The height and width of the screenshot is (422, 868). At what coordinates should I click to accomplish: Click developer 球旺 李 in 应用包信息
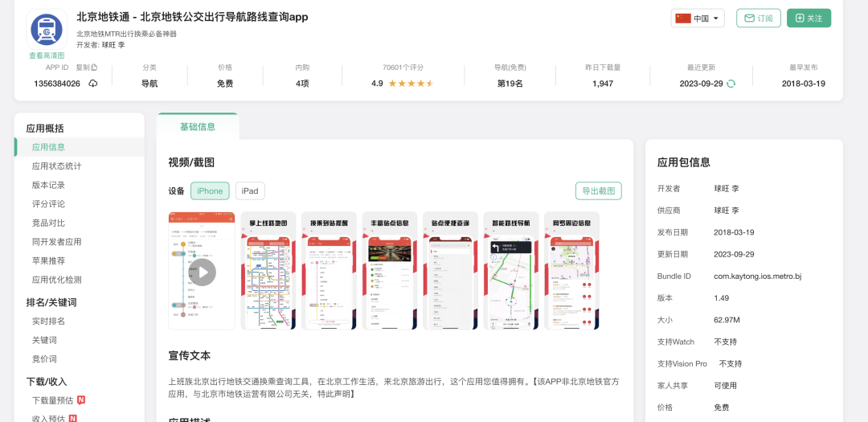(x=727, y=189)
